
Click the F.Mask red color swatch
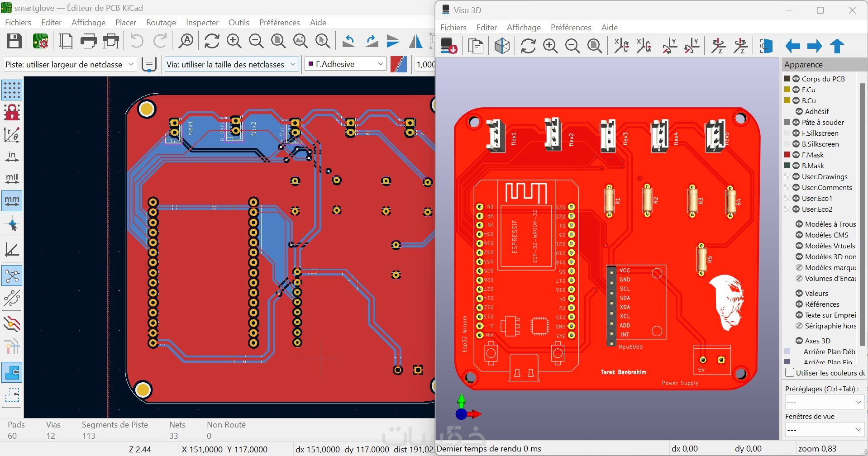pos(787,155)
